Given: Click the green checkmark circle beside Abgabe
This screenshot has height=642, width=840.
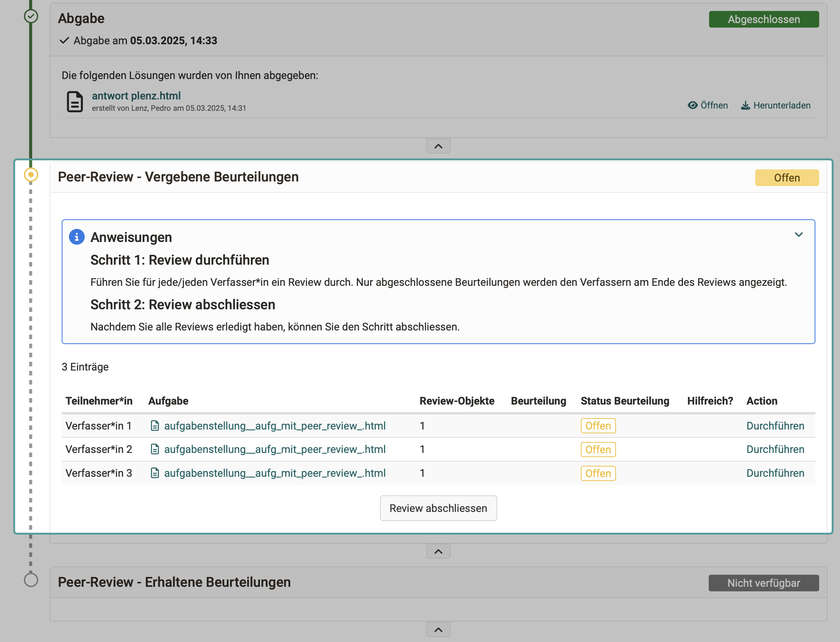Looking at the screenshot, I should [x=31, y=17].
